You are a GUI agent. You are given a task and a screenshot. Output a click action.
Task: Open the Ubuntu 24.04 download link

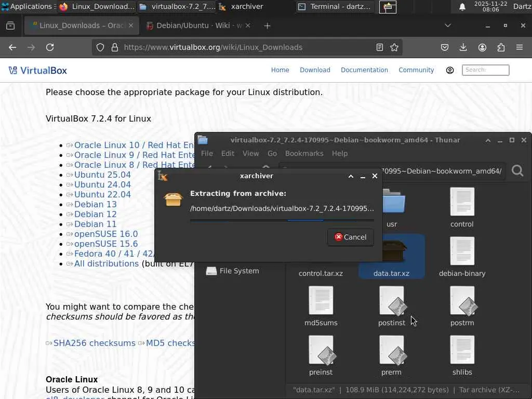(102, 184)
